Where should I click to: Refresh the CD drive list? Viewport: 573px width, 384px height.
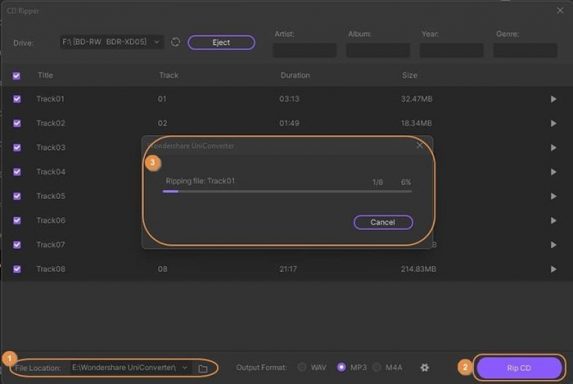pos(175,42)
